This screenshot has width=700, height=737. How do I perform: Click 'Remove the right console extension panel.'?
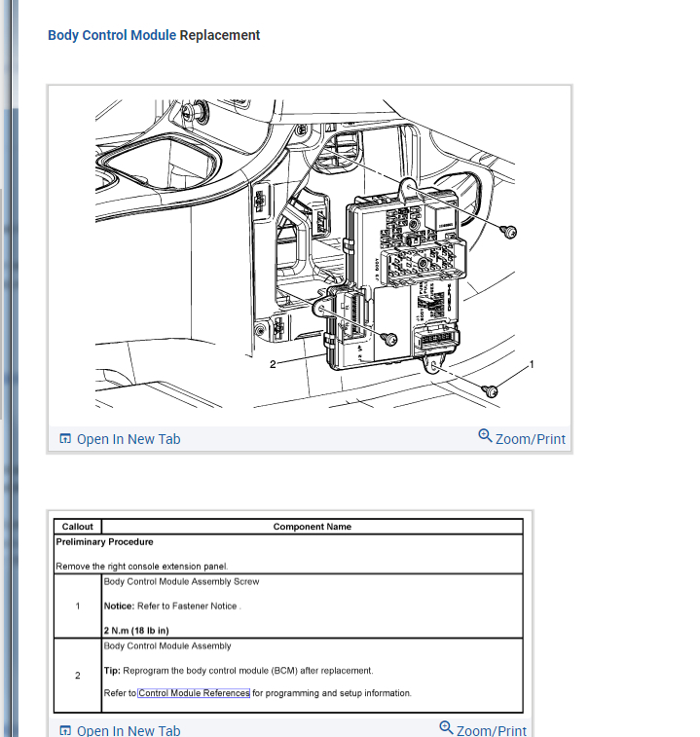coord(141,567)
